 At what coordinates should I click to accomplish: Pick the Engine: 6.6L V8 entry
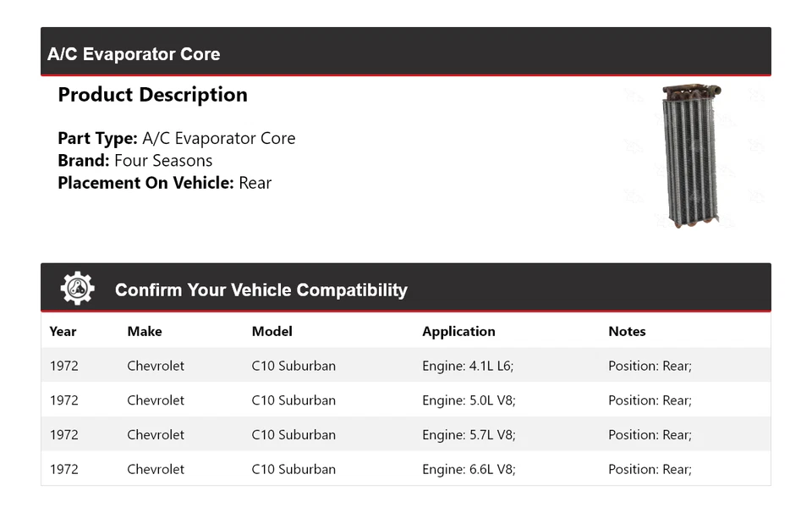pos(469,469)
